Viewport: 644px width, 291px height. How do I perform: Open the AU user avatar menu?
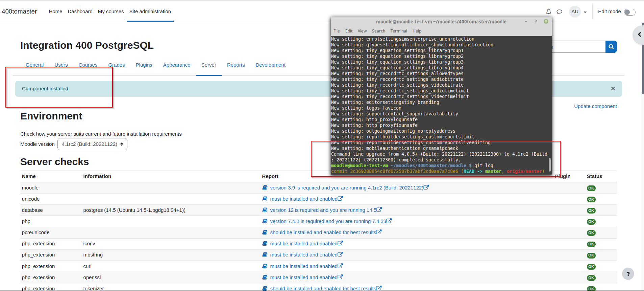tap(575, 12)
